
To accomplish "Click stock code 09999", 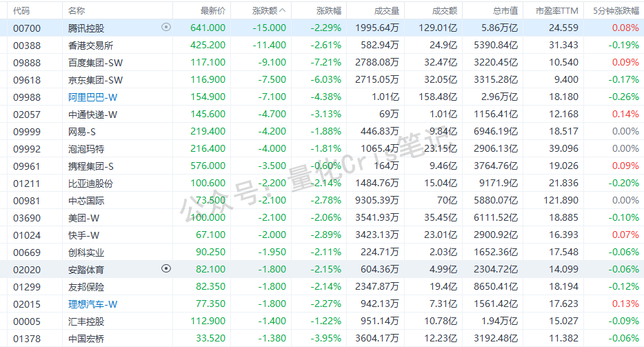I will 27,132.
